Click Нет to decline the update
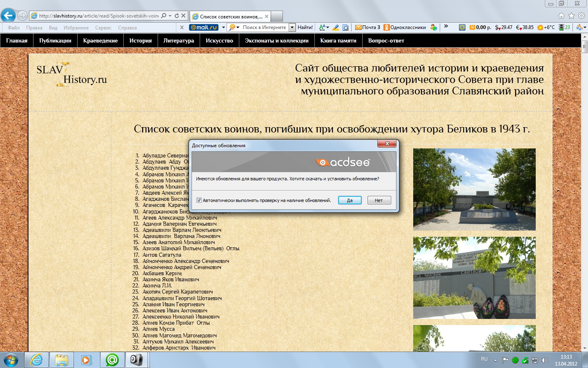This screenshot has height=368, width=588. pos(379,200)
